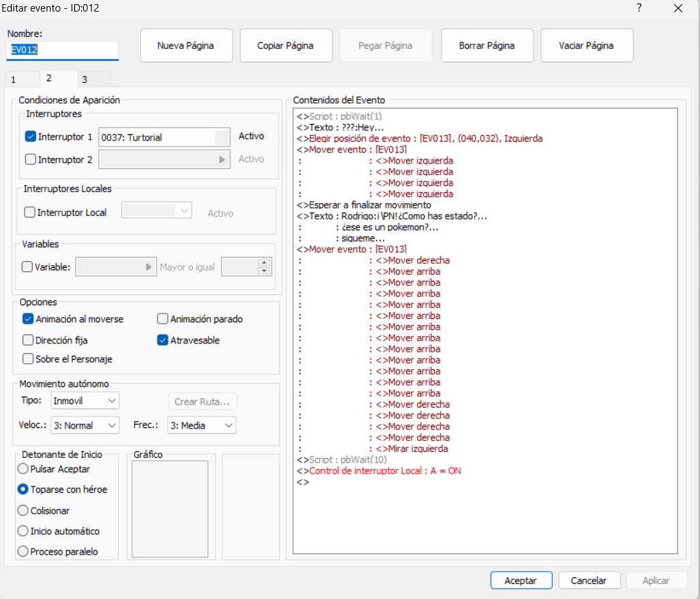Enable the Sobre el Personaje checkbox
Screen dimensions: 700x599
point(28,358)
